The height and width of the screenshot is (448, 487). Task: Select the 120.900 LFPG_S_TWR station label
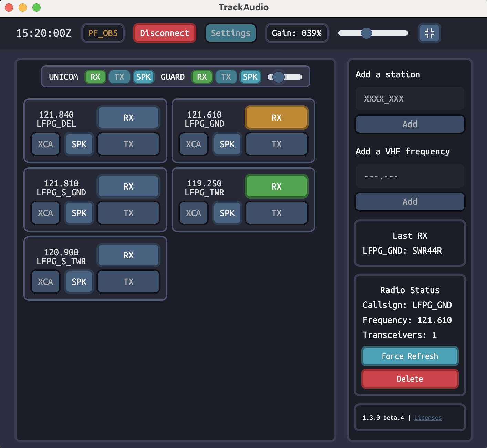coord(61,257)
